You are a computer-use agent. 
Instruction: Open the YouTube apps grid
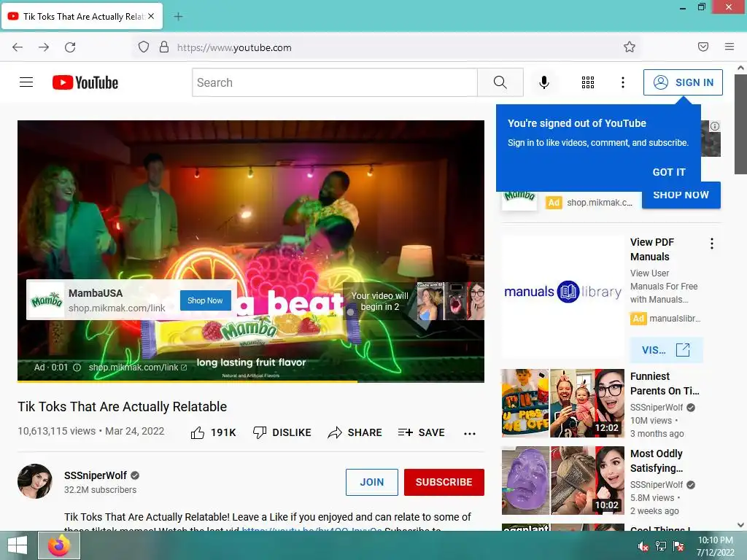[x=588, y=82]
